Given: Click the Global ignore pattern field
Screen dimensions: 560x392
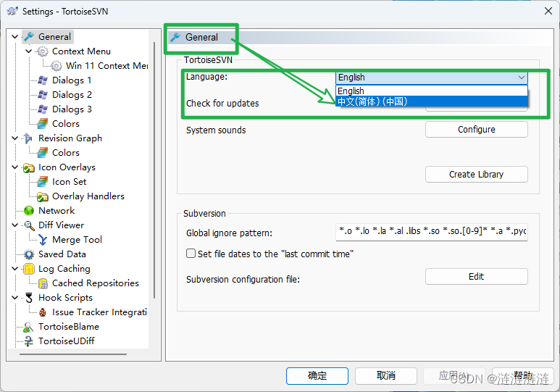Looking at the screenshot, I should coord(432,232).
